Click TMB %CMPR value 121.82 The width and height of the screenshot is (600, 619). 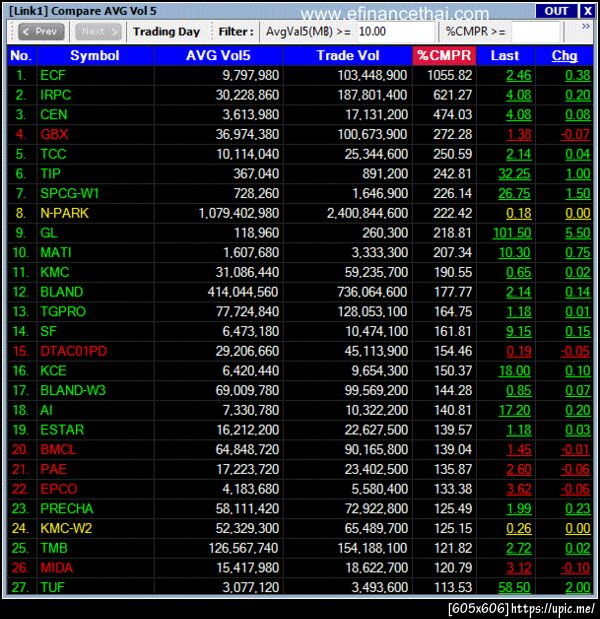click(x=453, y=548)
